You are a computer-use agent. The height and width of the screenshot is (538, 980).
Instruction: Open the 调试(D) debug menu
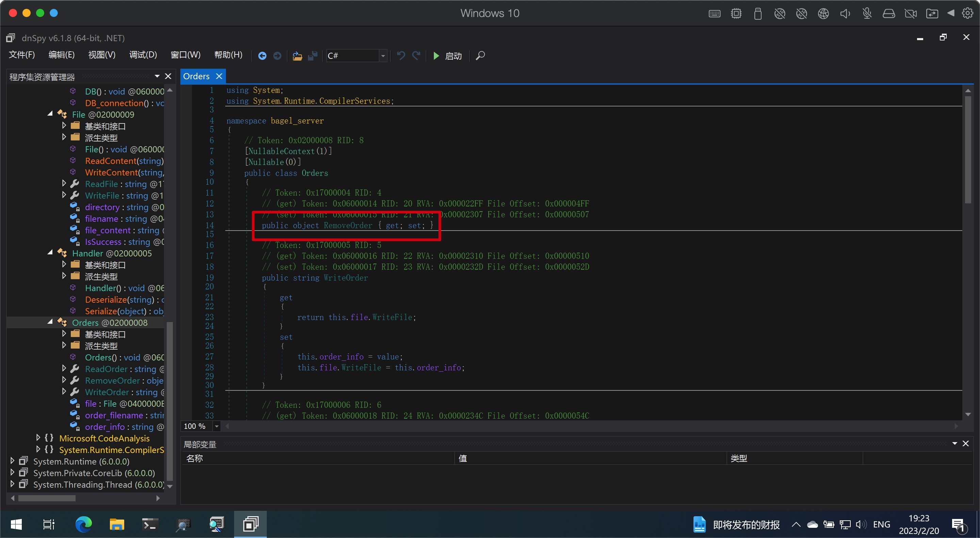pyautogui.click(x=143, y=55)
